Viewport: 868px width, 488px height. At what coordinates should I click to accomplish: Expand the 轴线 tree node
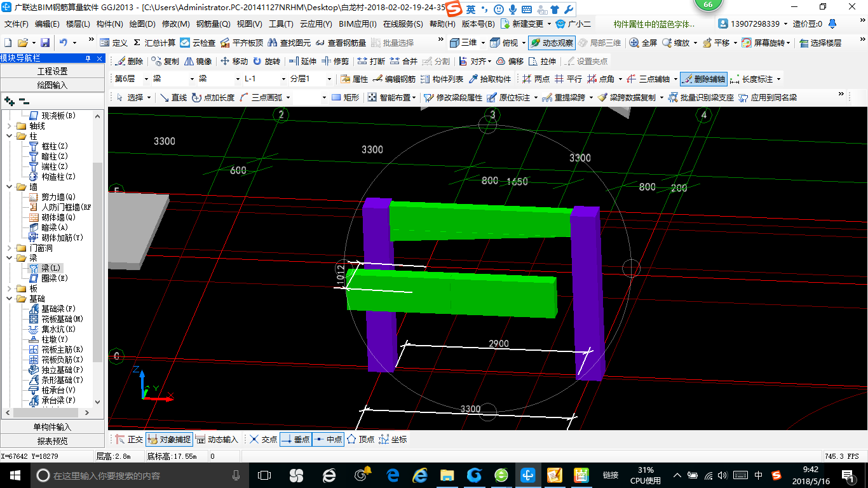point(9,126)
